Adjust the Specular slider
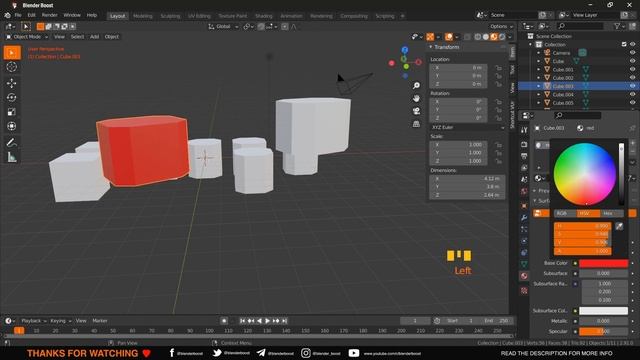 click(603, 331)
